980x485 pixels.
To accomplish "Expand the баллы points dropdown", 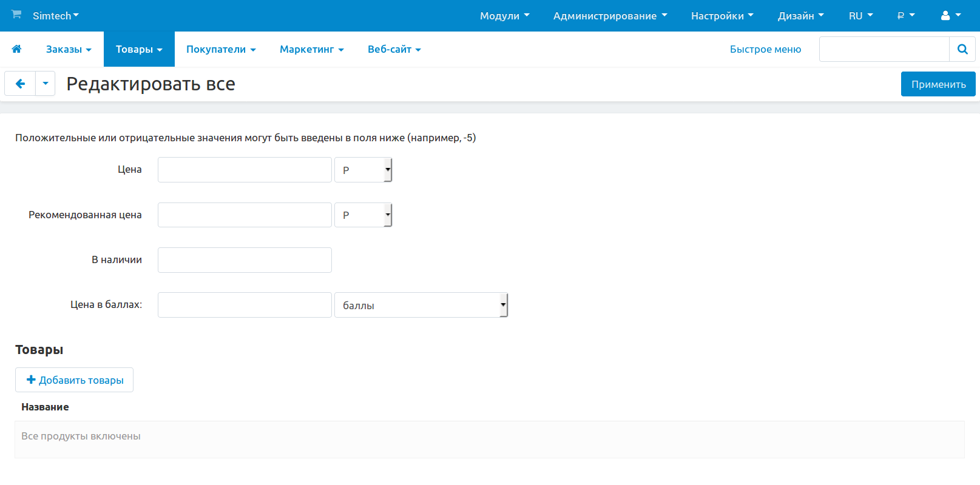I will (x=421, y=305).
